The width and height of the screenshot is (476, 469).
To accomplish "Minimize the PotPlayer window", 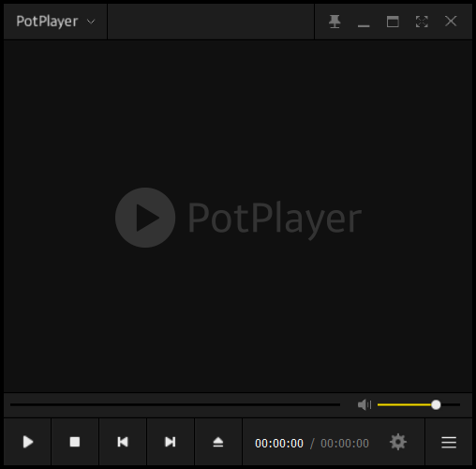I will click(364, 22).
